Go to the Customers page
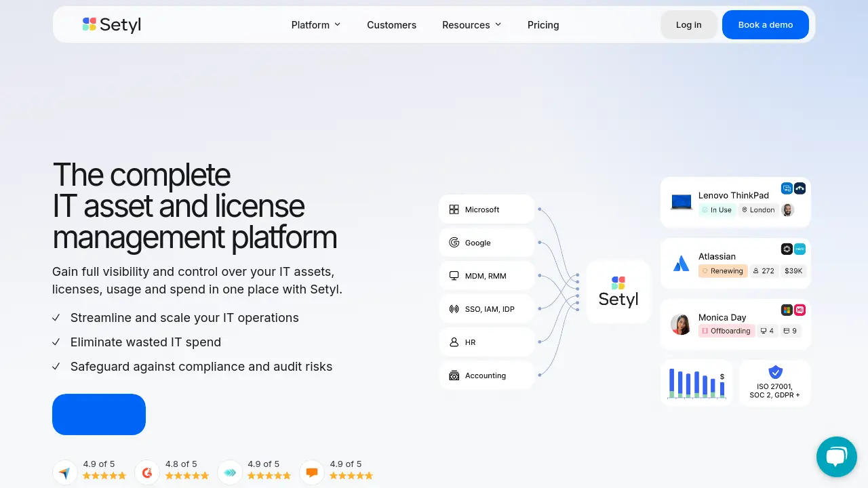Viewport: 868px width, 488px height. click(392, 24)
